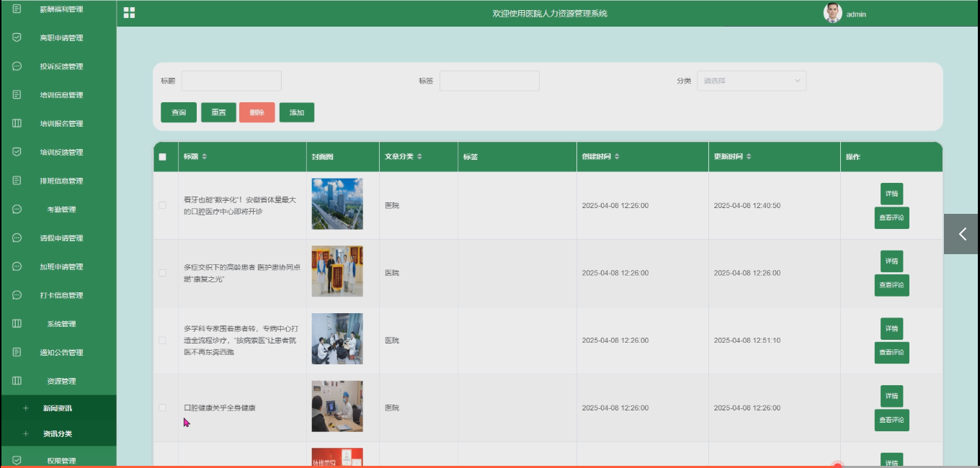The image size is (980, 468).
Task: Check the row for 多症交织下的高龄患者 article
Action: coord(162,273)
